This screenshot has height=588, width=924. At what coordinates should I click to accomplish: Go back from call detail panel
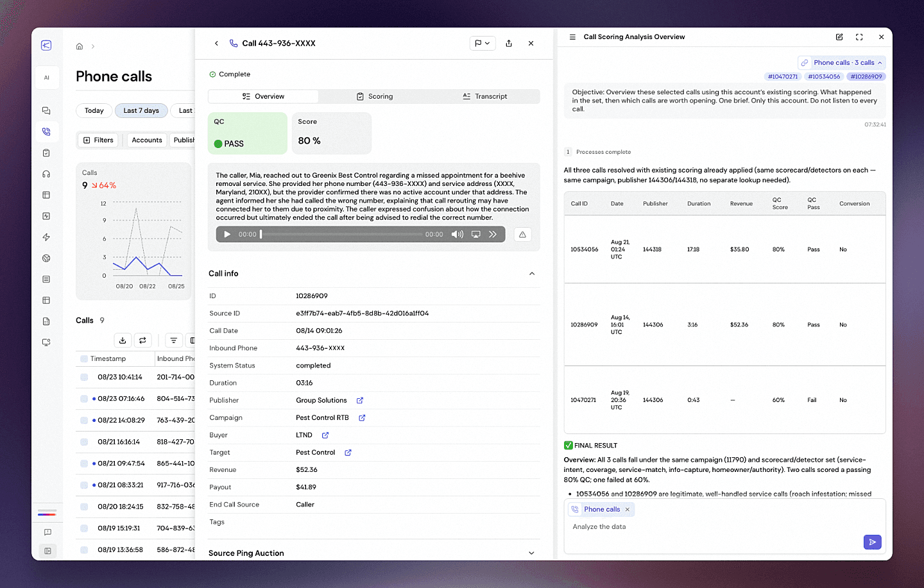(216, 44)
